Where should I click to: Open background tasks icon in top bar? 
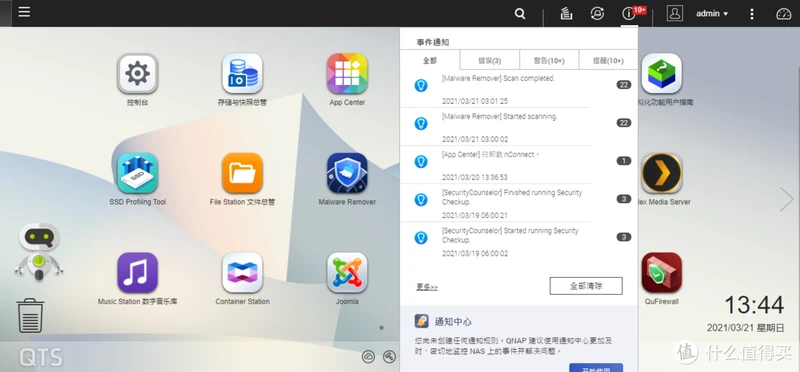click(565, 14)
